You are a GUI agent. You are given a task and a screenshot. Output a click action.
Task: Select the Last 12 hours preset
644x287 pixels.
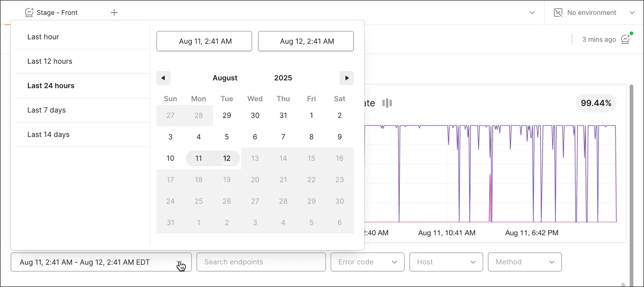tap(83, 61)
